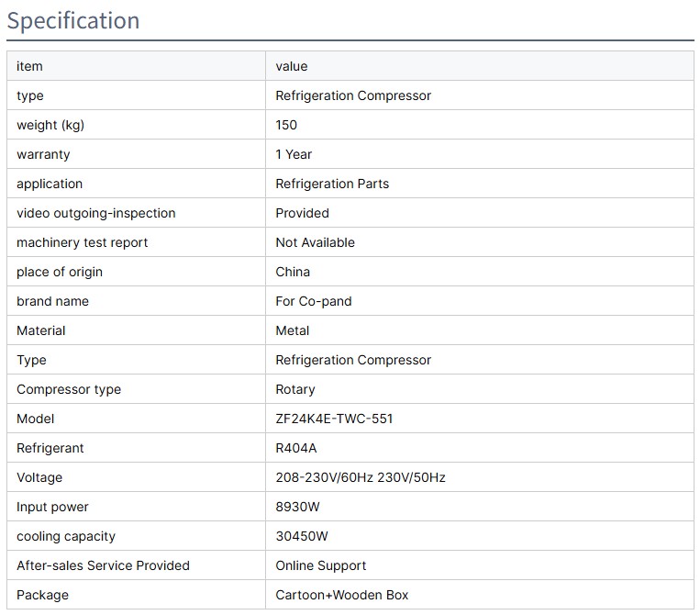Image resolution: width=700 pixels, height=615 pixels.
Task: Click the Metal material value
Action: coord(293,330)
